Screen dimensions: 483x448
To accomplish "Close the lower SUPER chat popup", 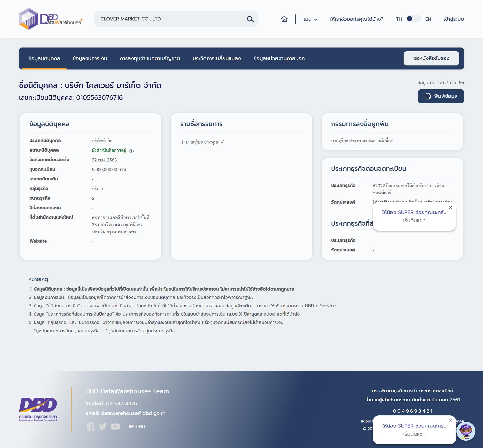I will (450, 421).
